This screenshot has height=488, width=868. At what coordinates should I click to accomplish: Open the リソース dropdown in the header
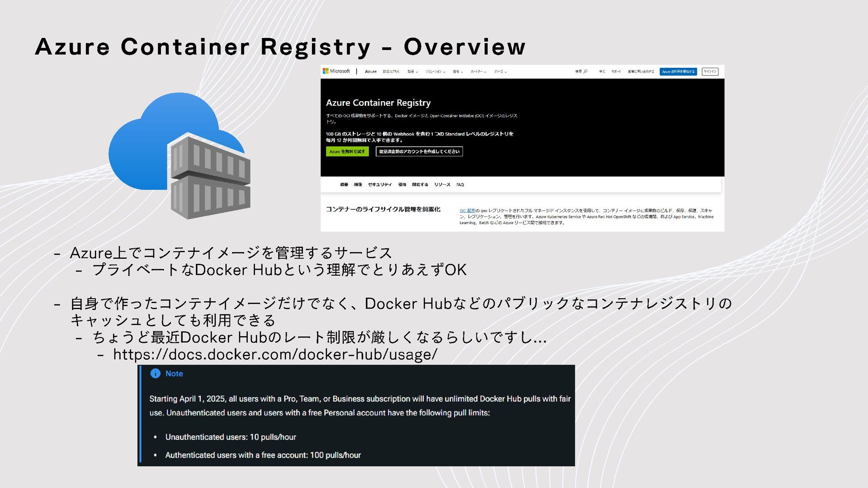tap(500, 72)
